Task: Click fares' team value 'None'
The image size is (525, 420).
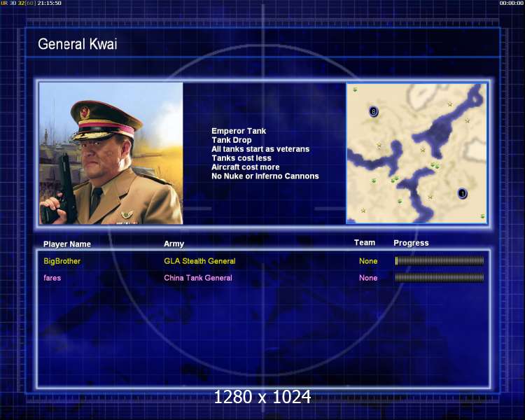Action: (x=368, y=278)
